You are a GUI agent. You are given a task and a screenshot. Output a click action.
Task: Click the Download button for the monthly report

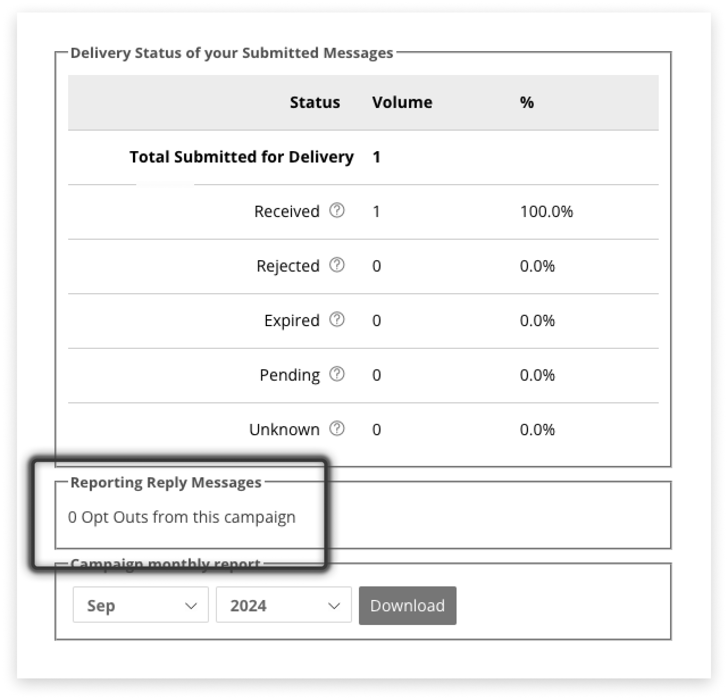tap(407, 605)
